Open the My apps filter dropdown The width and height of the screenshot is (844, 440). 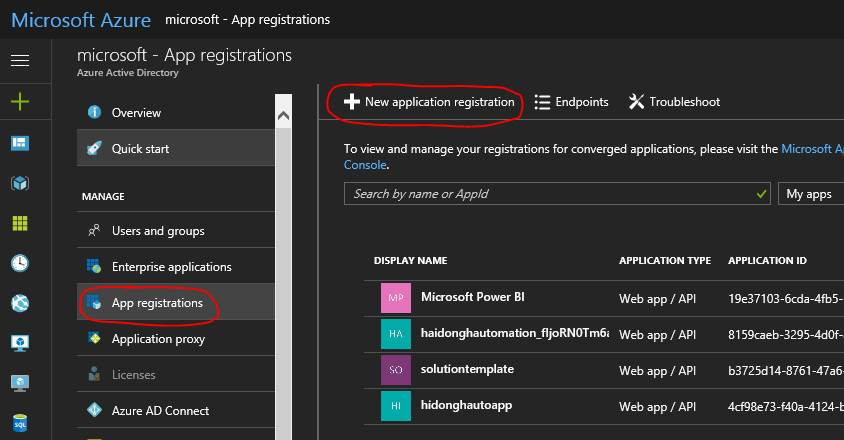click(x=811, y=194)
